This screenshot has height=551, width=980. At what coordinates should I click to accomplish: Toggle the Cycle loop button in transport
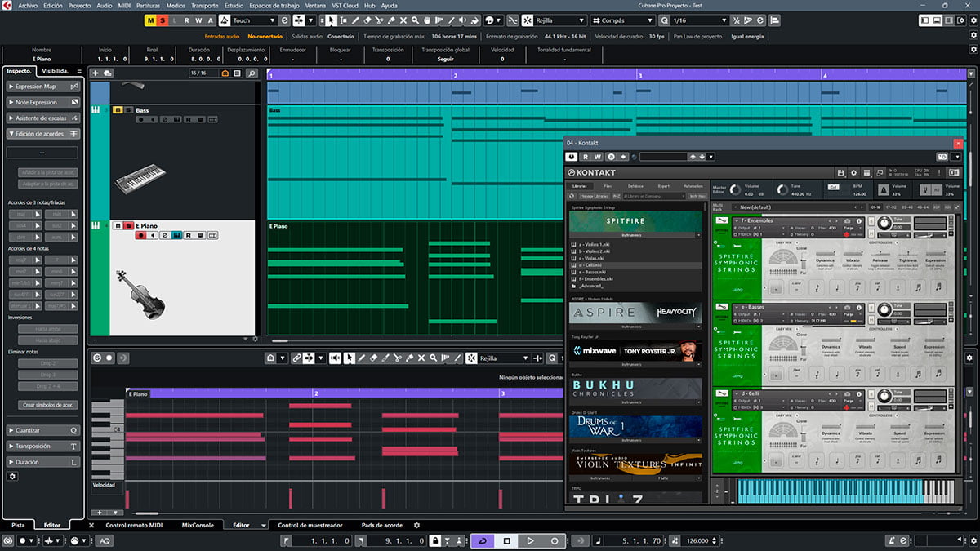[x=483, y=540]
